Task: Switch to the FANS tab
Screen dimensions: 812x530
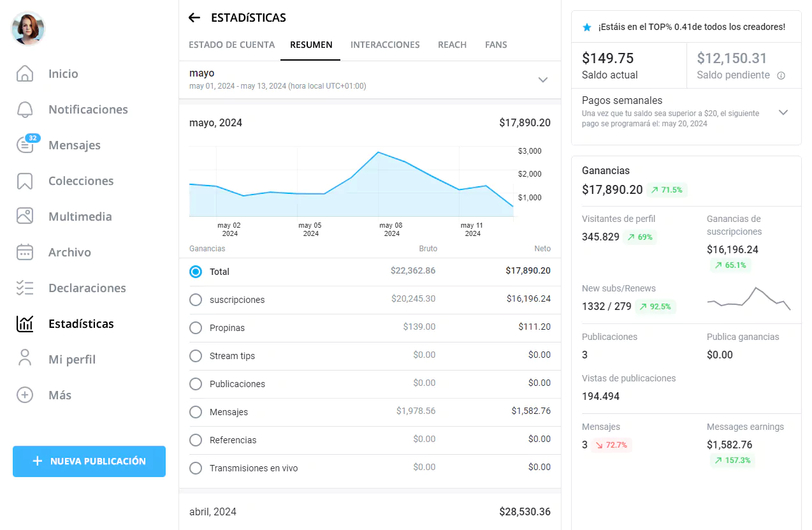Action: pos(496,45)
